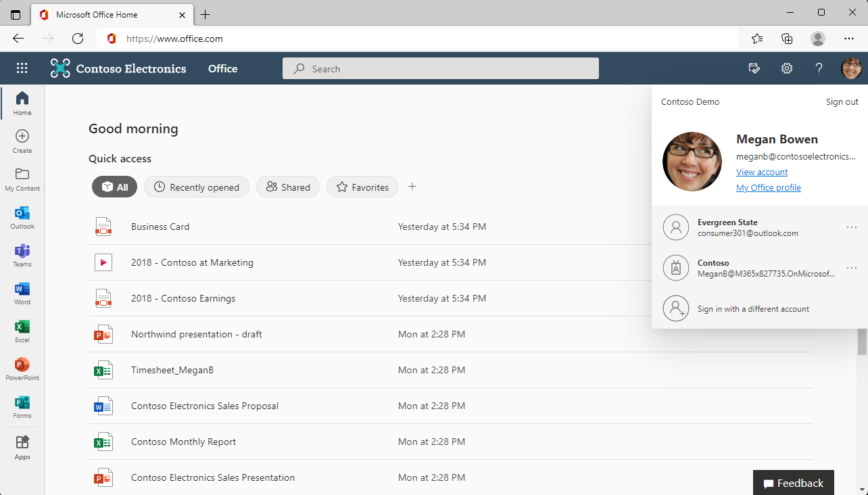Open Edge favorites star-list icon
Screen dimensions: 868x495
click(757, 39)
